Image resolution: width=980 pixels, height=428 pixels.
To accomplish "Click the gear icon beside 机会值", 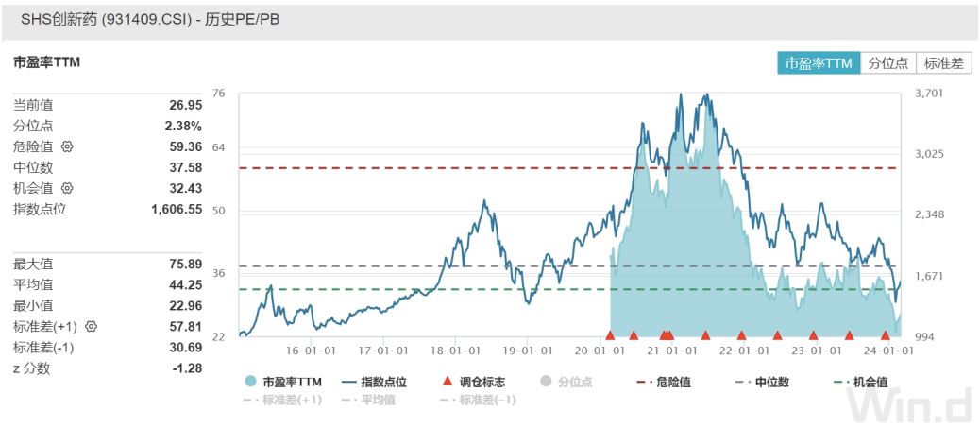I will click(67, 189).
